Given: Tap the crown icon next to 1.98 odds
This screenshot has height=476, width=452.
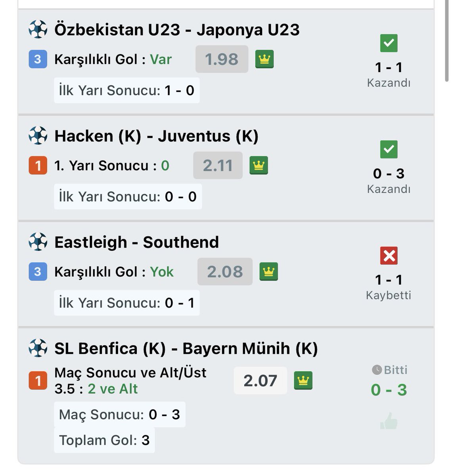Looking at the screenshot, I should coord(264,59).
